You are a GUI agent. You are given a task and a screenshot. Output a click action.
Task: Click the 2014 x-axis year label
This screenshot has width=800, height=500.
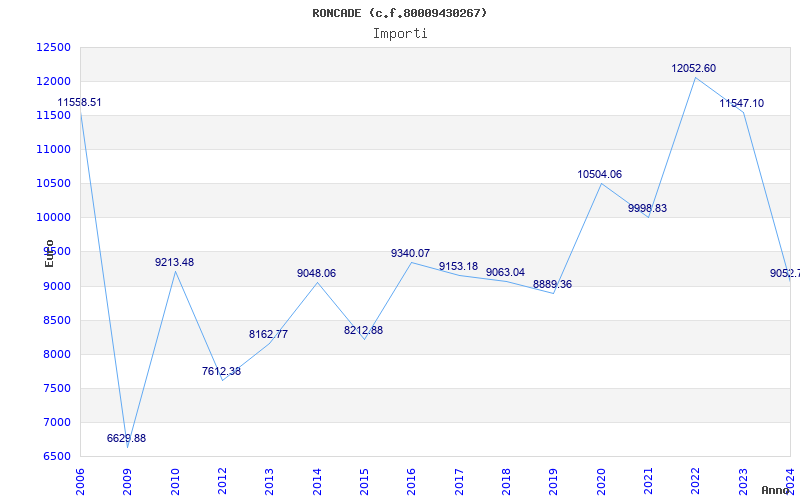point(317,482)
